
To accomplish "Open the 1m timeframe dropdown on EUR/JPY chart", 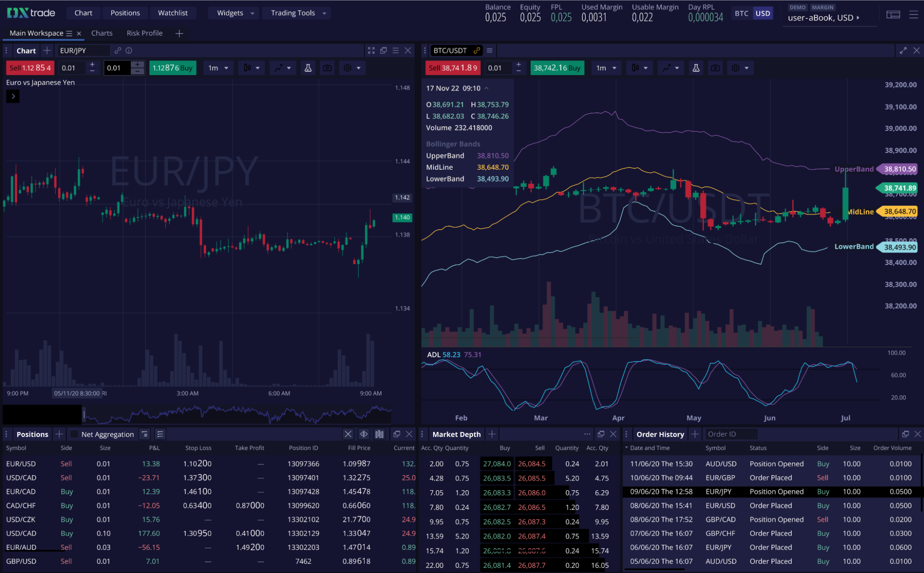I will pos(218,68).
